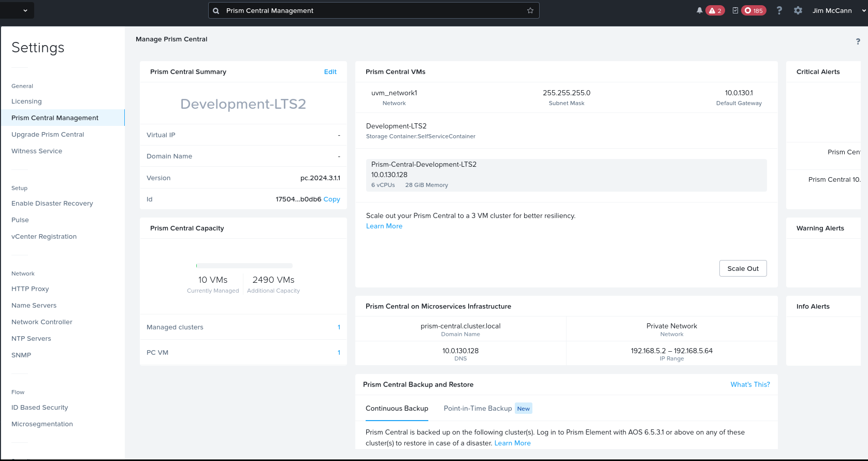Image resolution: width=868 pixels, height=461 pixels.
Task: Click the search magnifier icon
Action: (x=216, y=11)
